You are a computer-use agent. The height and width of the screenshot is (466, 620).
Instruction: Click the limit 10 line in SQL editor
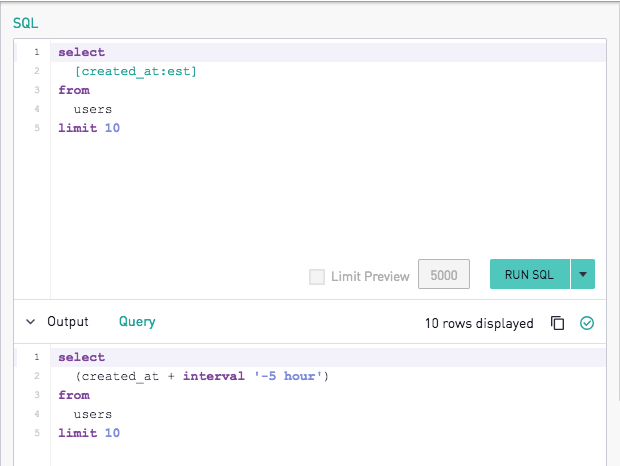click(89, 128)
